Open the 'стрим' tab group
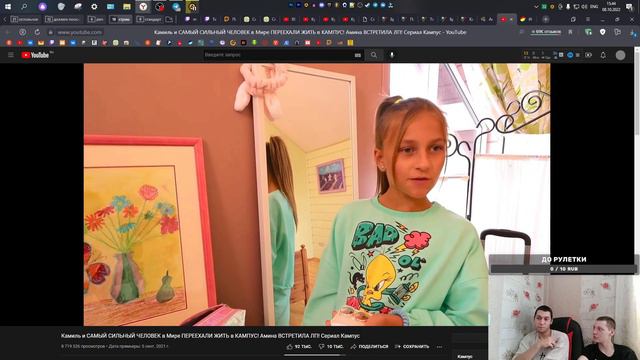Image resolution: width=640 pixels, height=360 pixels. pos(120,19)
